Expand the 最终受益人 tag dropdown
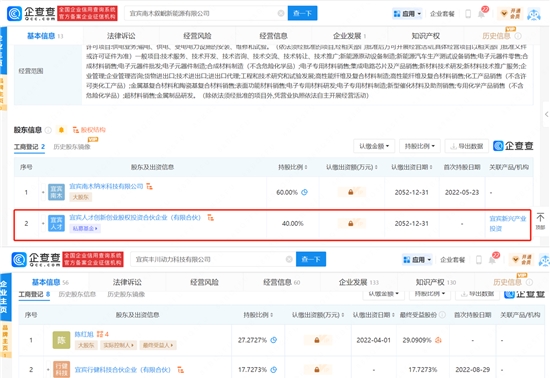Viewport: 550px width, 378px height. click(157, 345)
